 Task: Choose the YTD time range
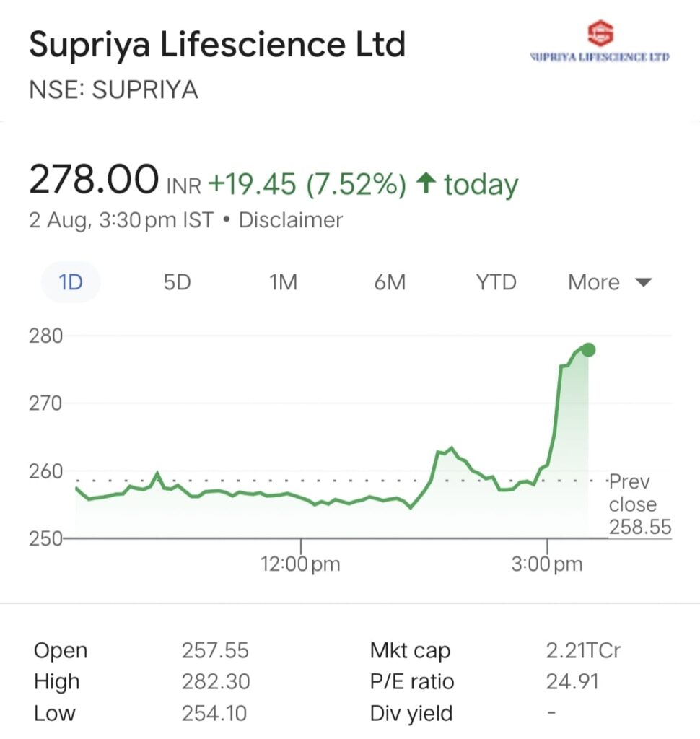[496, 282]
